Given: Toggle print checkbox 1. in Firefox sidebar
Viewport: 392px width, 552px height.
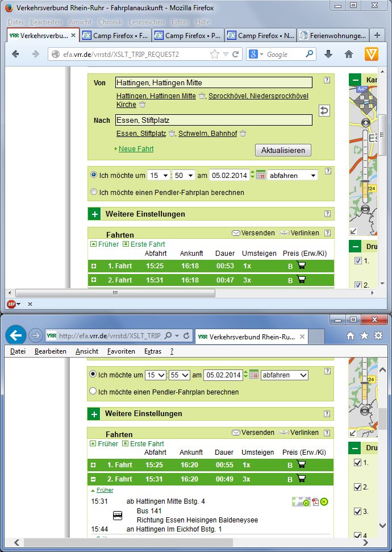Looking at the screenshot, I should (358, 260).
